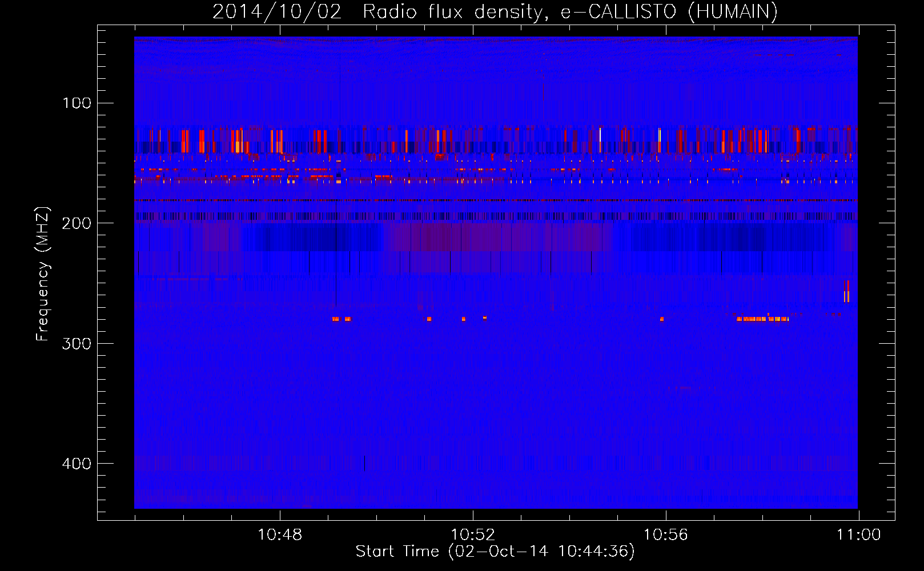
Task: Click the orange vertical spike near 250 MHz
Action: click(x=846, y=291)
